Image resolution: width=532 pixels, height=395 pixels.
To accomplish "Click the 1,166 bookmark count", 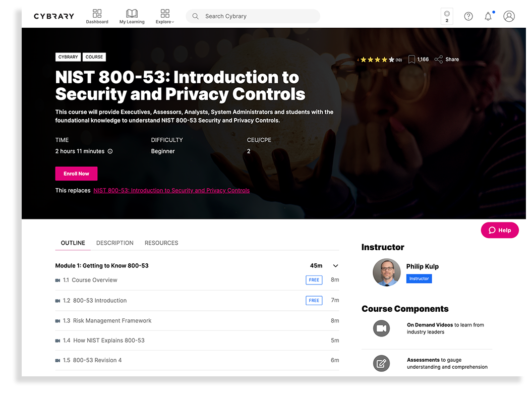I will click(x=423, y=60).
